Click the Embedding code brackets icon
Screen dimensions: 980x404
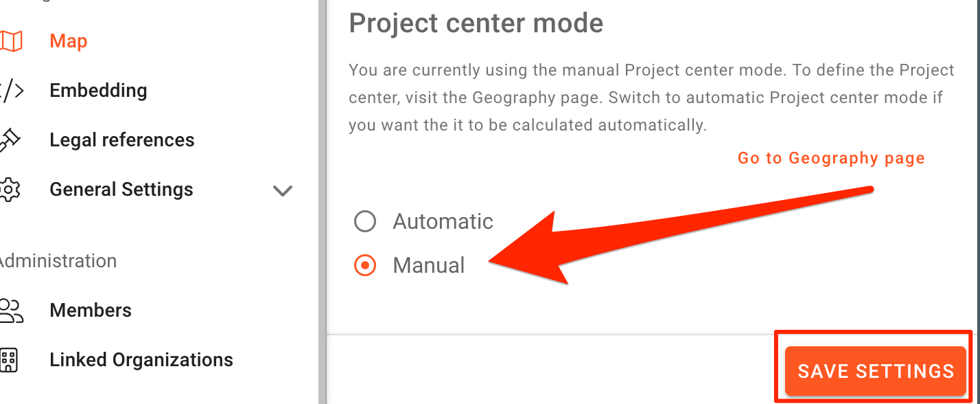pyautogui.click(x=12, y=91)
